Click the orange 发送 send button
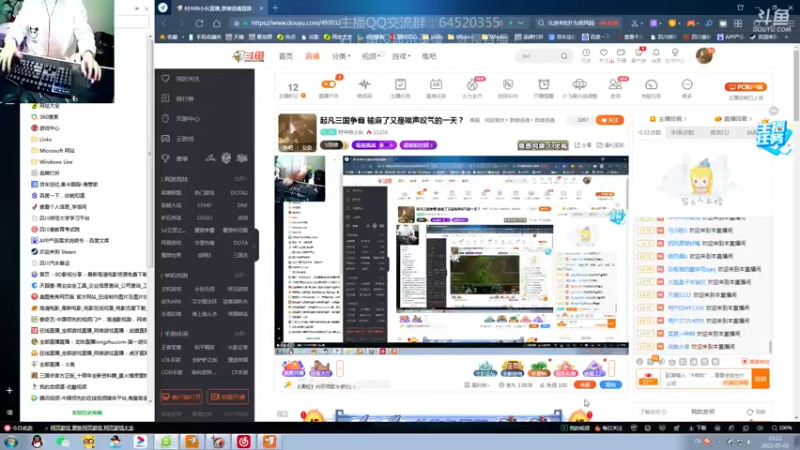This screenshot has height=450, width=800. coord(760,379)
